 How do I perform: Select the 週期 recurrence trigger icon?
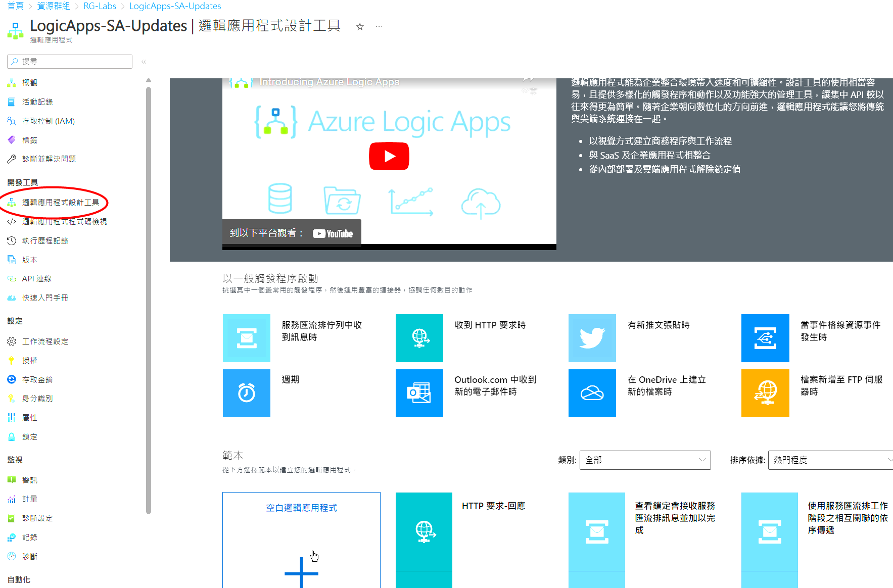pos(247,393)
